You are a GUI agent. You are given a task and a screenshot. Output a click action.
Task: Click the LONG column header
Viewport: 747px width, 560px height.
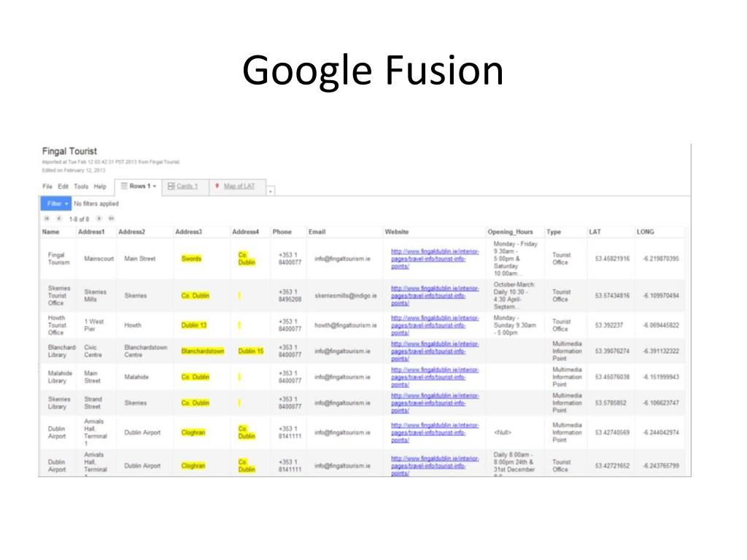pos(646,232)
